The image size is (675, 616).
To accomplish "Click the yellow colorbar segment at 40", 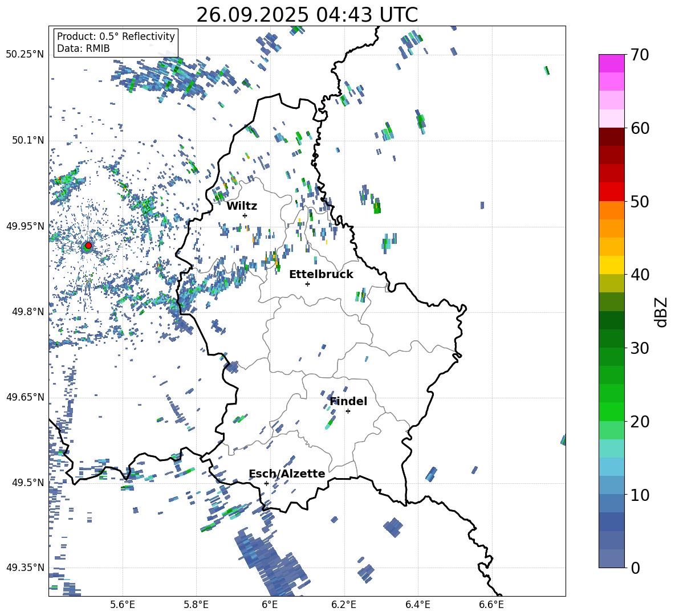I will tap(611, 265).
